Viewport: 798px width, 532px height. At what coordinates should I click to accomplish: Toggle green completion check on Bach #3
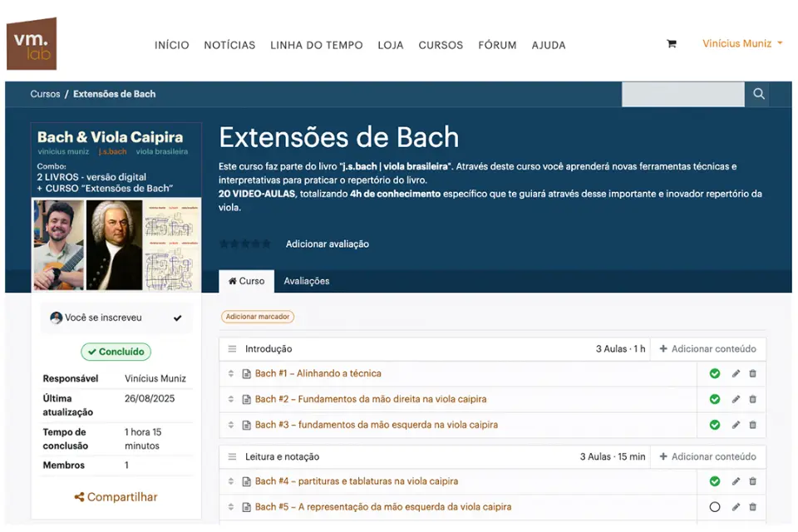tap(713, 425)
